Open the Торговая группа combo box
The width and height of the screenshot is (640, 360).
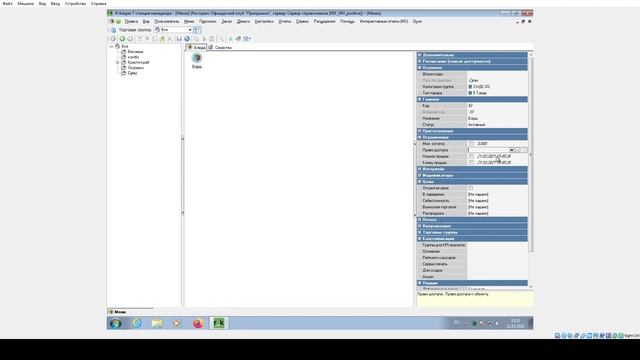tap(173, 30)
